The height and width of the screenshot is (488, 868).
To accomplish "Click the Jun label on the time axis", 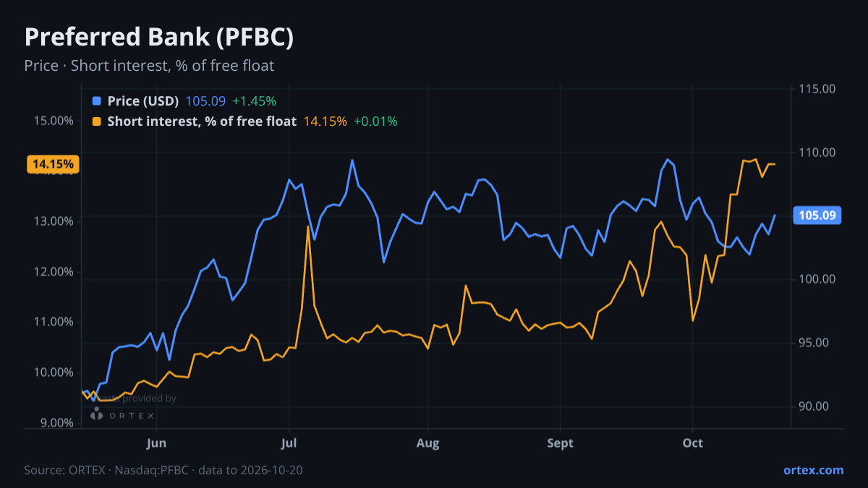I will pyautogui.click(x=156, y=442).
